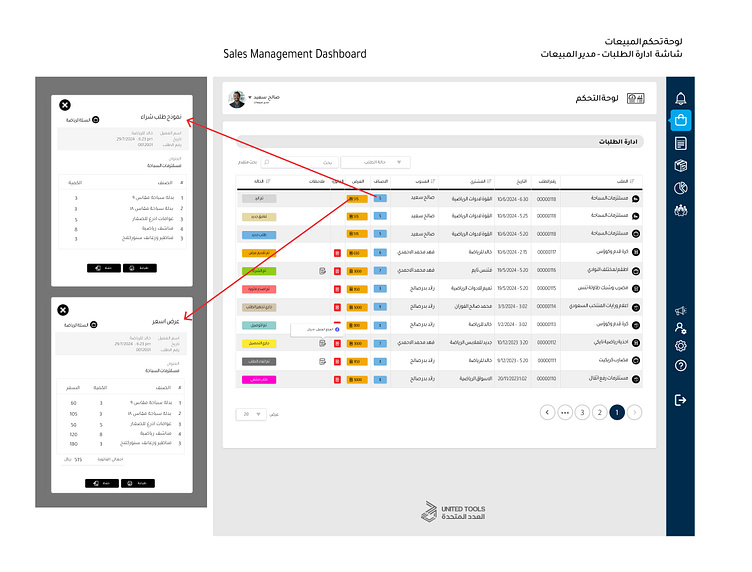
Task: Open the user management icon in sidebar
Action: [680, 328]
